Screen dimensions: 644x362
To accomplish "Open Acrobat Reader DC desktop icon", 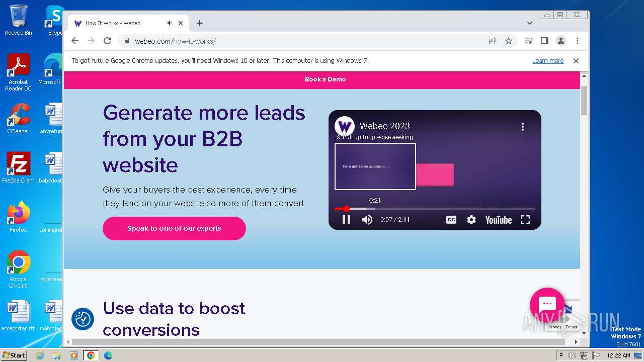I will (18, 72).
